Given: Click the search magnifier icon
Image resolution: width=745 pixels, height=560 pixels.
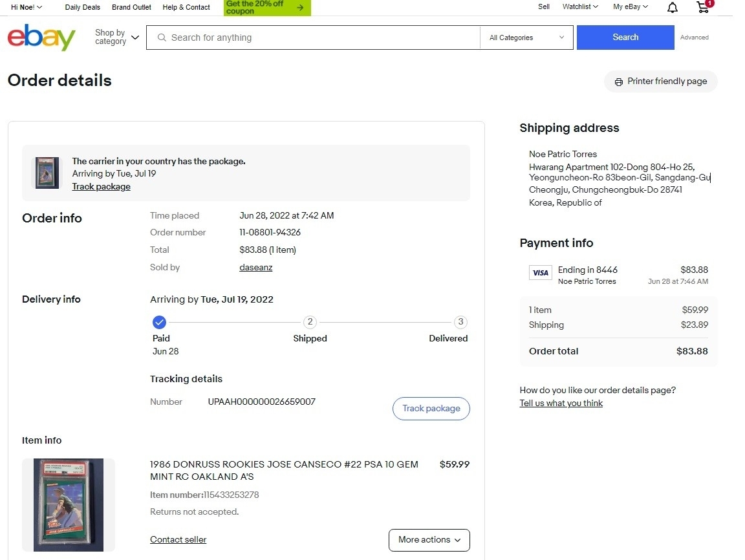Looking at the screenshot, I should [162, 38].
